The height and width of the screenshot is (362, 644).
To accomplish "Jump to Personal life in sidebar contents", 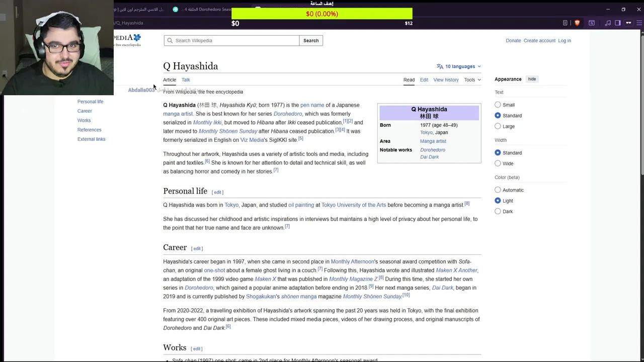I will pyautogui.click(x=90, y=102).
